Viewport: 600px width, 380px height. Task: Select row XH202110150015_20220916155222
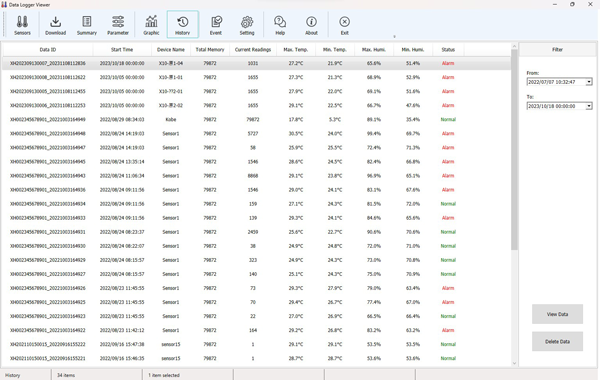(x=256, y=344)
